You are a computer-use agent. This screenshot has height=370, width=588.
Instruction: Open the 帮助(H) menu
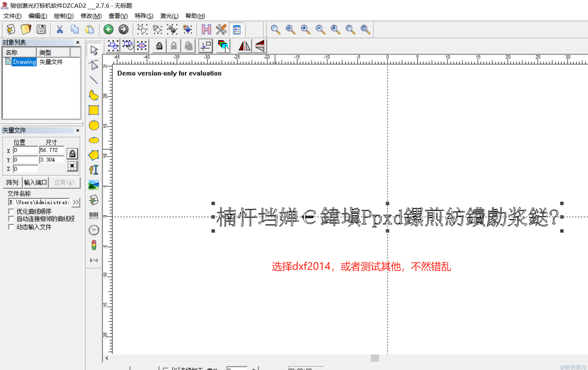[x=195, y=16]
